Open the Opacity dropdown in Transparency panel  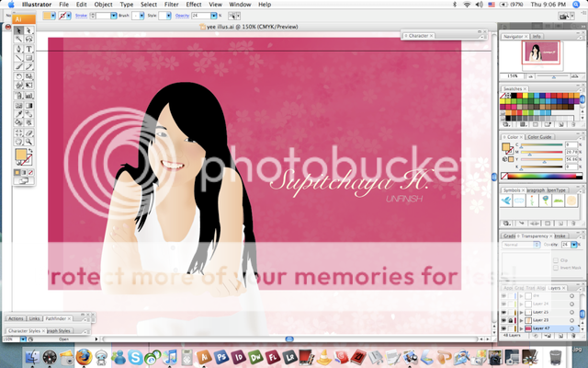tap(573, 245)
